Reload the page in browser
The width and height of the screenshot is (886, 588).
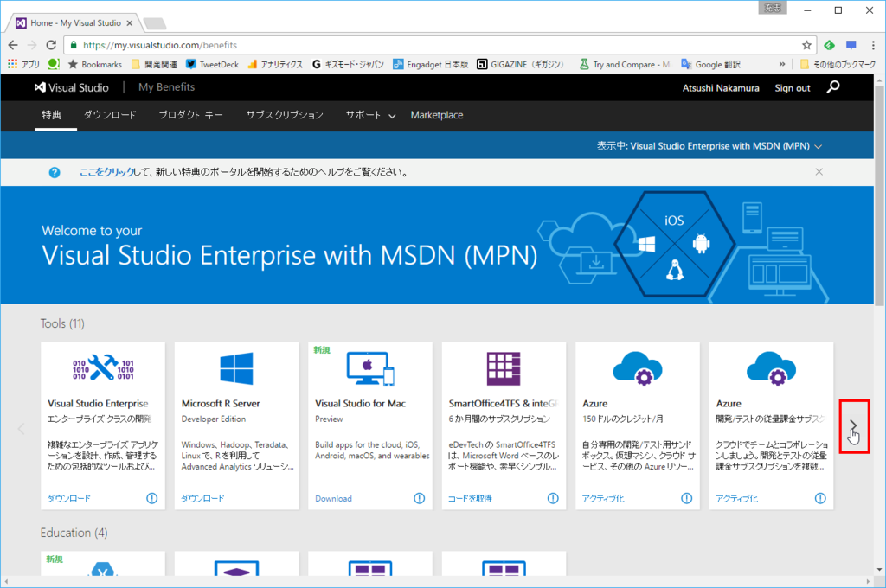pos(51,45)
